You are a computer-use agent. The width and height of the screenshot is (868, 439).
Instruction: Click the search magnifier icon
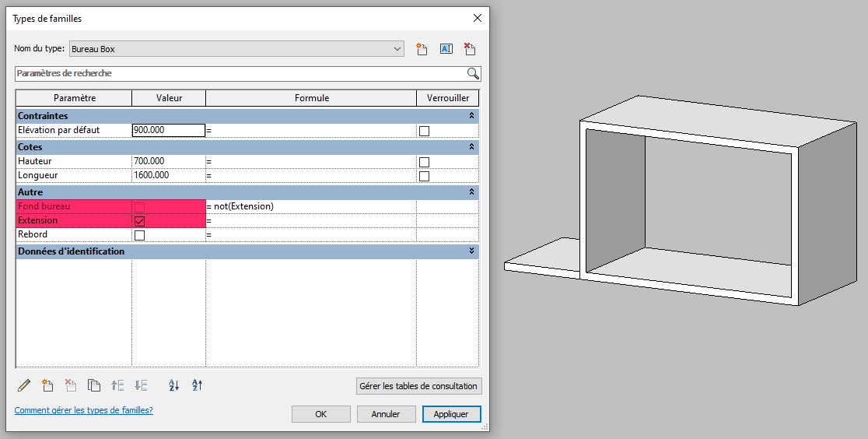473,73
